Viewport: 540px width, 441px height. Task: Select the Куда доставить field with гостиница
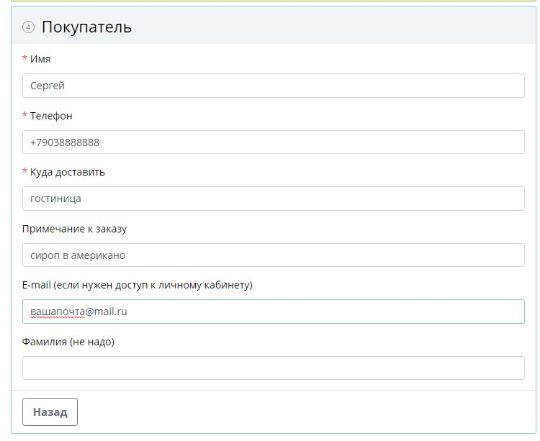pos(273,199)
